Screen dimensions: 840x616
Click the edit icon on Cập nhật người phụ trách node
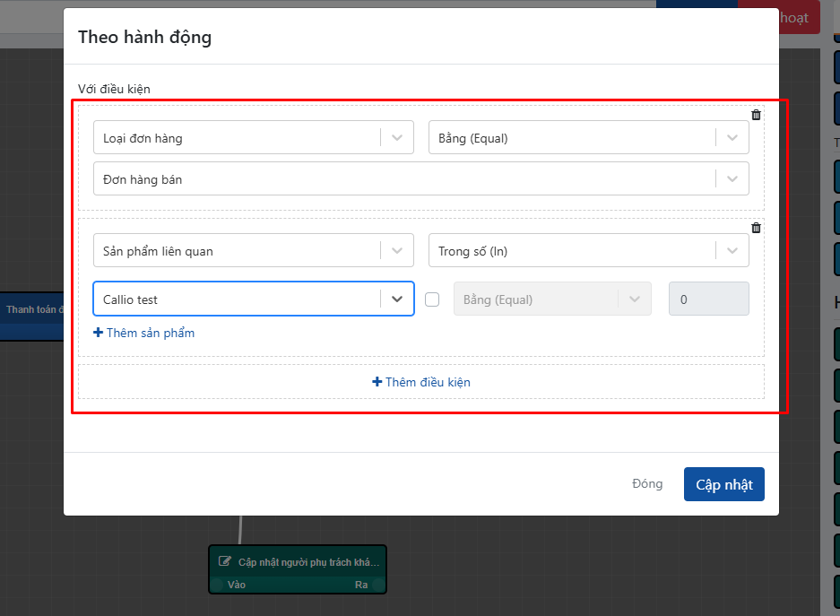click(225, 562)
